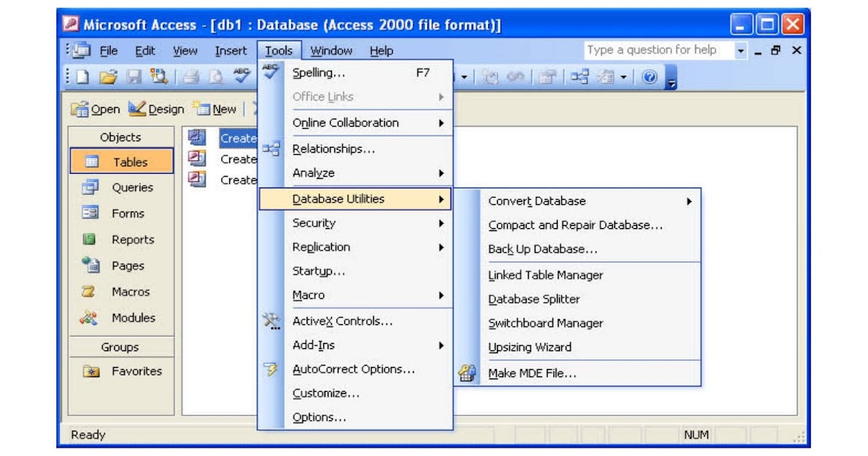This screenshot has width=868, height=456.
Task: Select the Pages object icon
Action: click(x=120, y=266)
